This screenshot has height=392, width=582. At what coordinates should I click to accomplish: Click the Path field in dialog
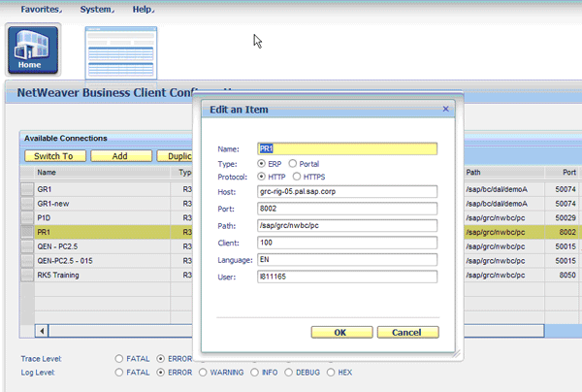(347, 226)
